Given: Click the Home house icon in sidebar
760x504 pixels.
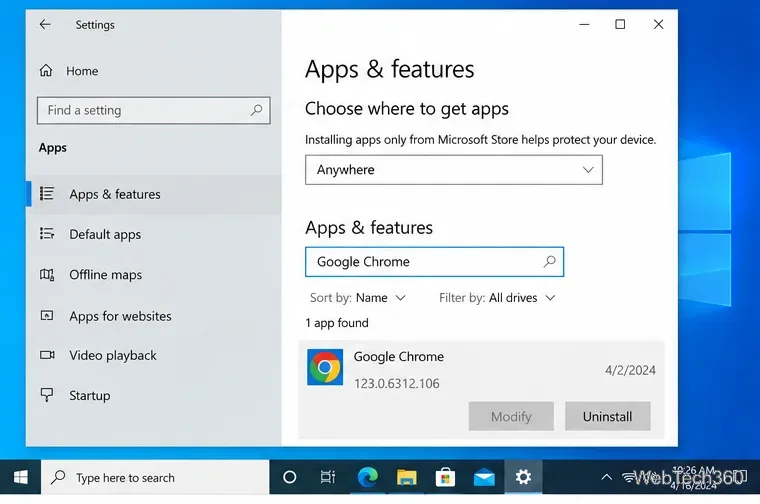Looking at the screenshot, I should tap(46, 71).
